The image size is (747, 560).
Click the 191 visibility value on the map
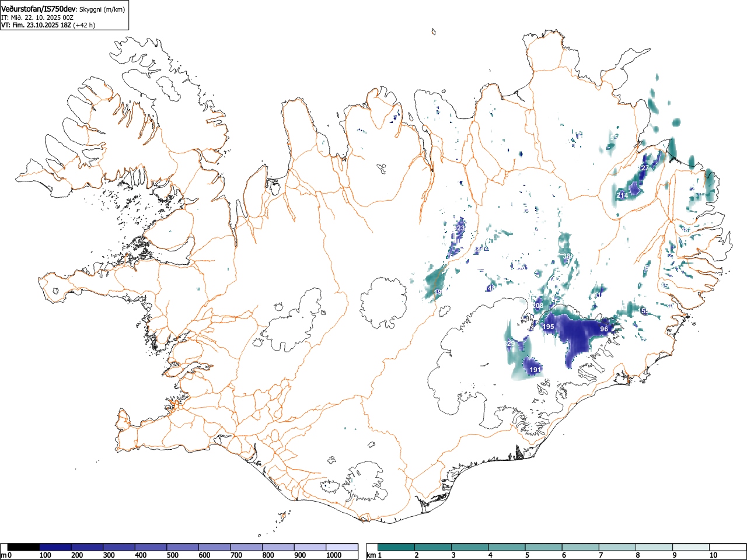pyautogui.click(x=535, y=370)
